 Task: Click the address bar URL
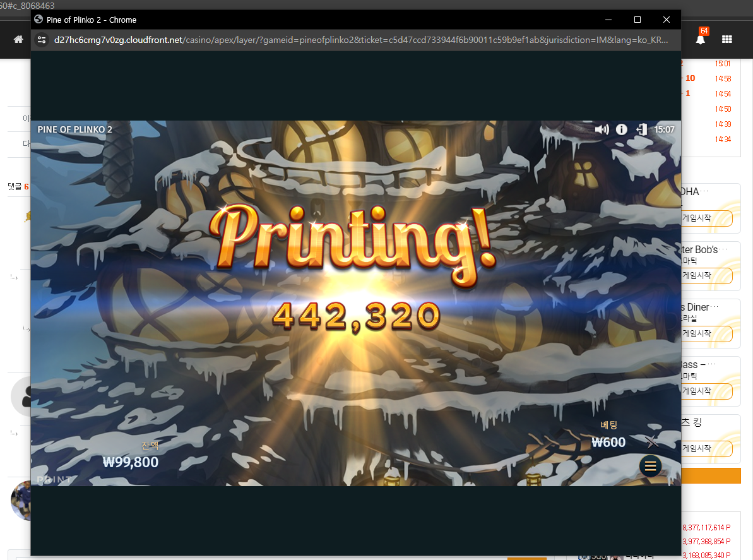(x=360, y=40)
